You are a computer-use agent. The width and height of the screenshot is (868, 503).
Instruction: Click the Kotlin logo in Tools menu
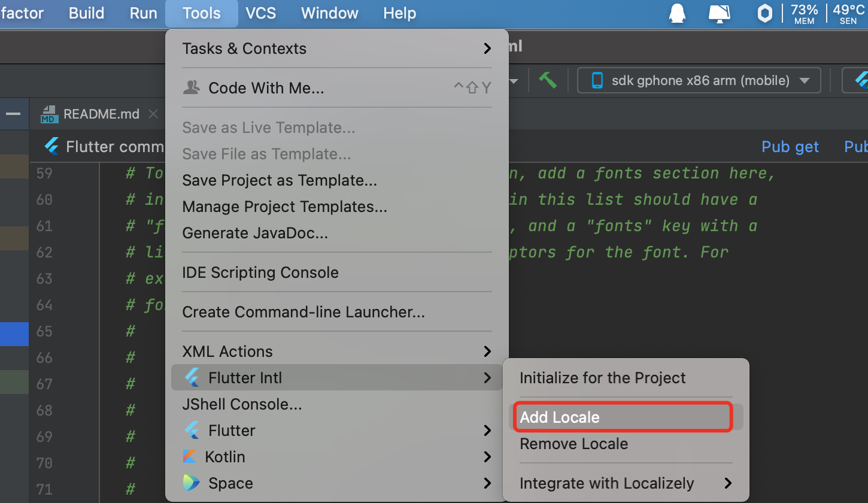(190, 457)
